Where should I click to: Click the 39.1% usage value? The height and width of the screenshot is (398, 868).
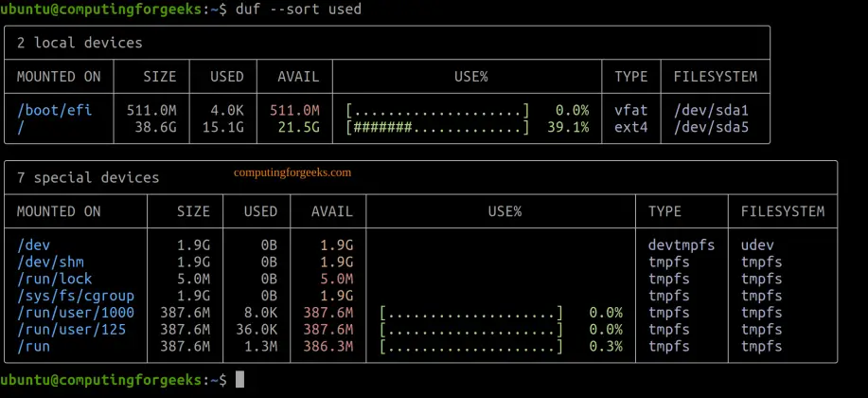click(571, 127)
